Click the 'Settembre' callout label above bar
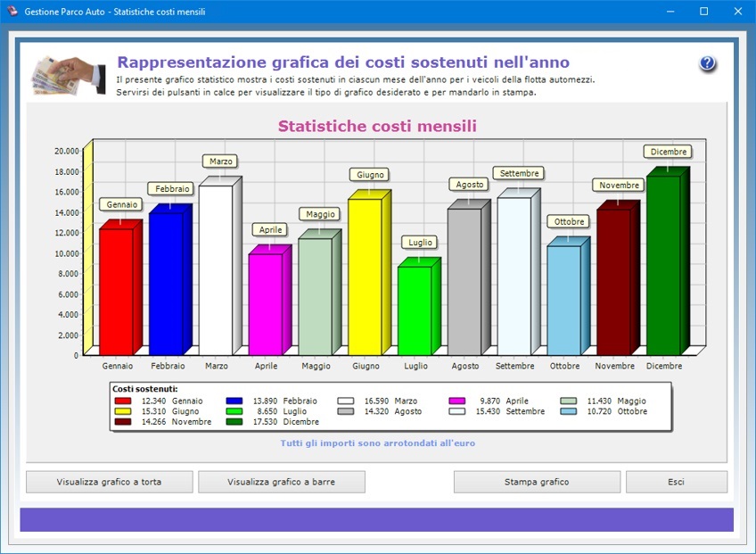Screen dimensions: 756x554 [x=519, y=173]
